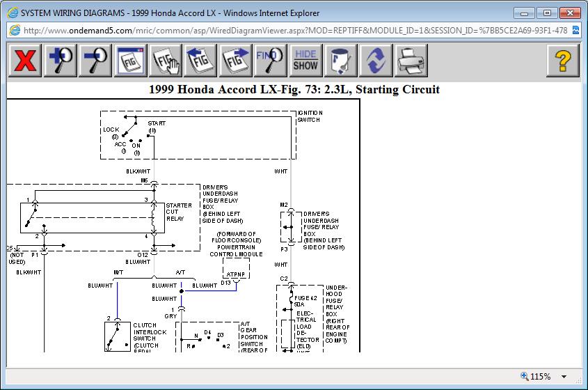Click the paint bucket color tool
The height and width of the screenshot is (390, 588).
(340, 61)
